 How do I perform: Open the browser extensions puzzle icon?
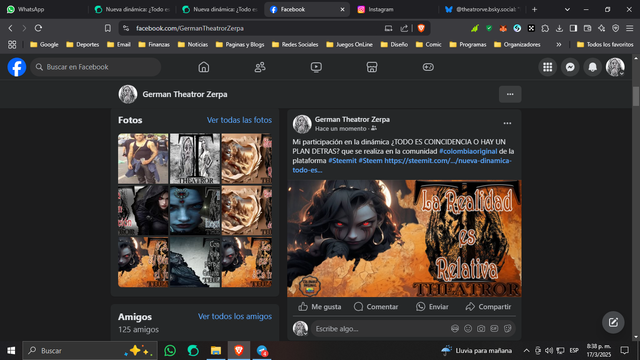click(x=545, y=28)
